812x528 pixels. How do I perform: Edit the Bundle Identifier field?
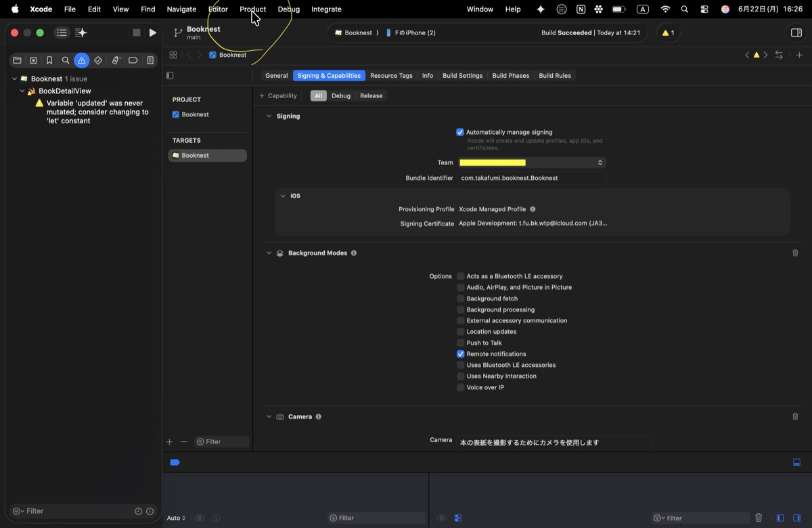533,178
